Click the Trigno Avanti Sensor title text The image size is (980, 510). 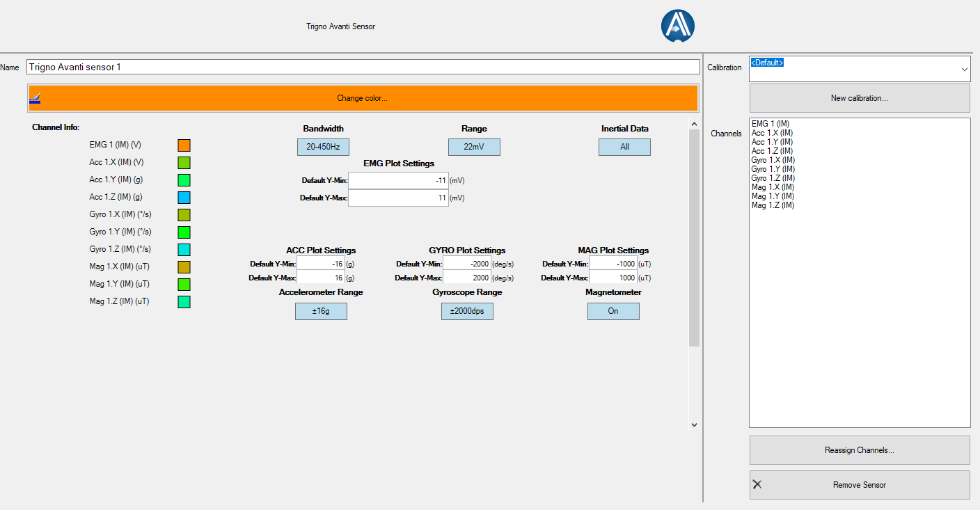(x=340, y=26)
